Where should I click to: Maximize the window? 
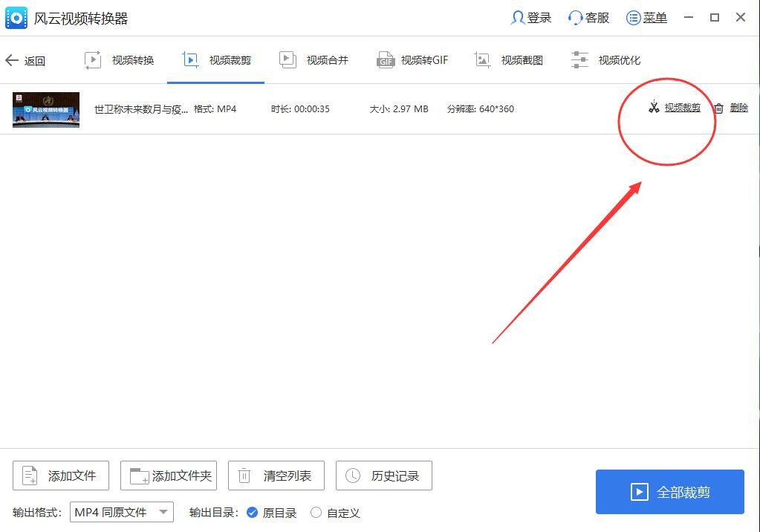715,17
